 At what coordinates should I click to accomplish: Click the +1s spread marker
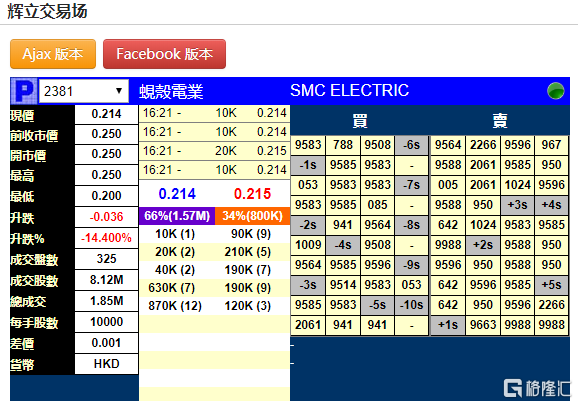[448, 325]
